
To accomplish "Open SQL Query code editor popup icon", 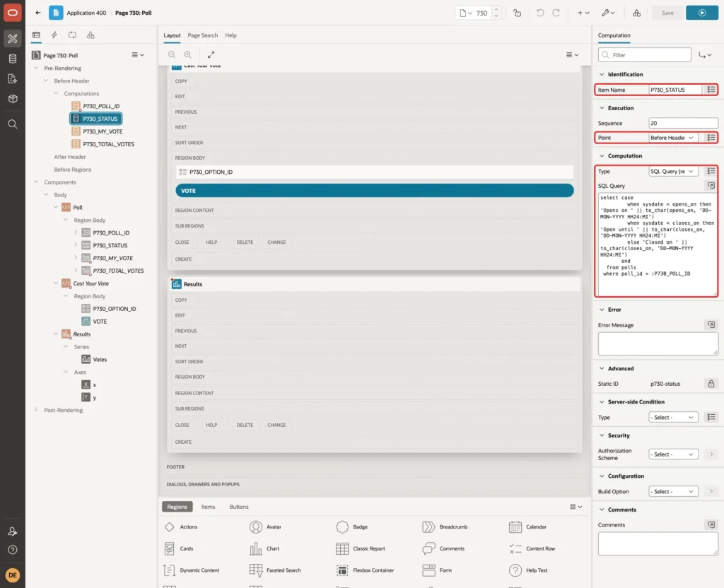I will pyautogui.click(x=711, y=186).
